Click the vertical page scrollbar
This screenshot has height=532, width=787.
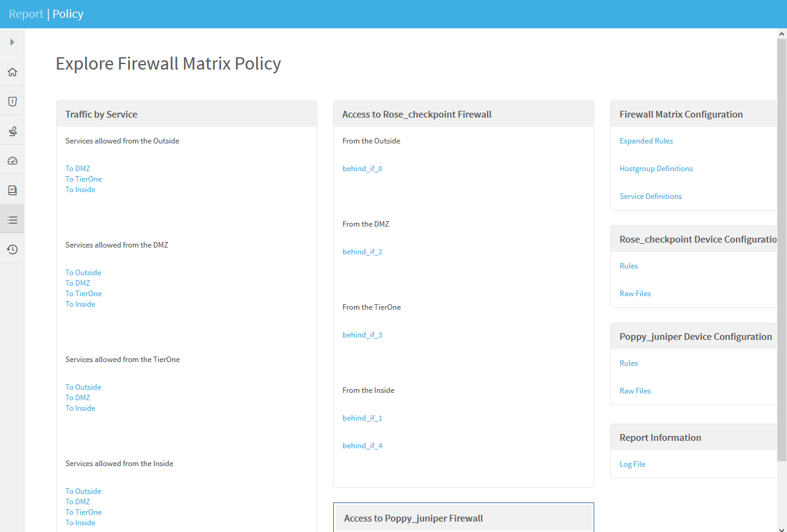click(781, 246)
